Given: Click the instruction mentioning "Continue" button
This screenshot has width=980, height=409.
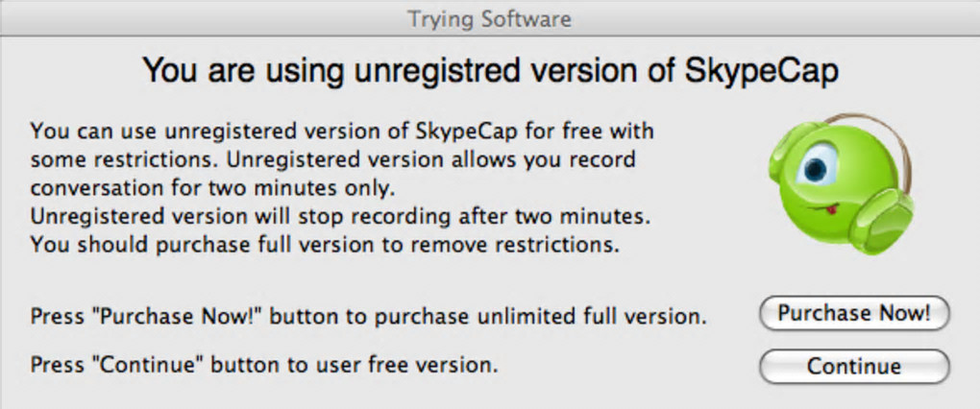Looking at the screenshot, I should point(264,366).
